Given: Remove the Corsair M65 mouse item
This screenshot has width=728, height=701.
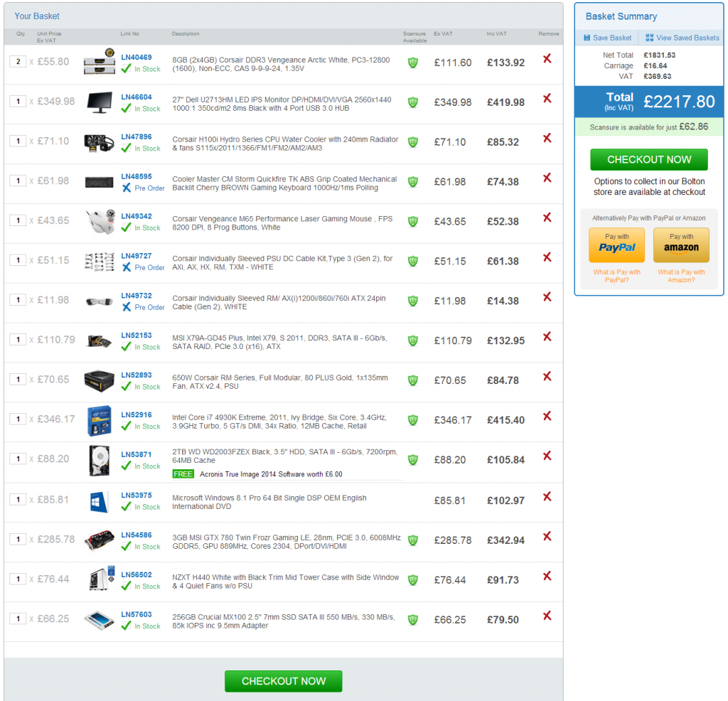Looking at the screenshot, I should click(x=547, y=218).
